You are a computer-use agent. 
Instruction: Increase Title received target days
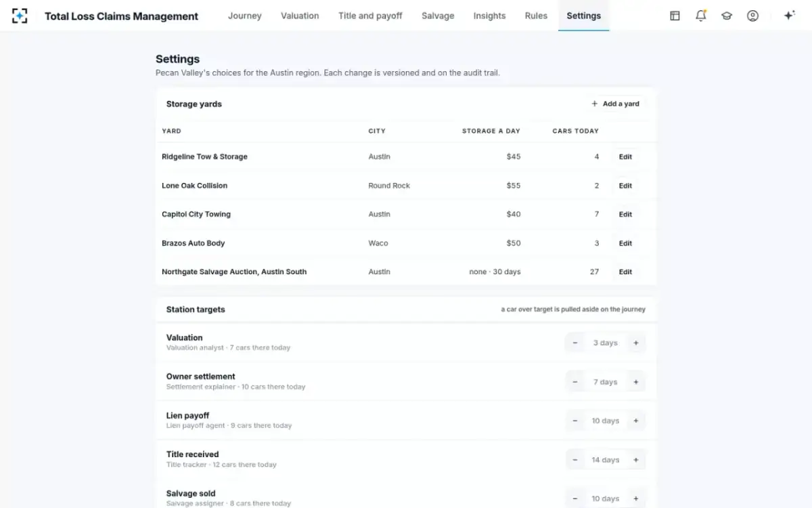pyautogui.click(x=636, y=460)
